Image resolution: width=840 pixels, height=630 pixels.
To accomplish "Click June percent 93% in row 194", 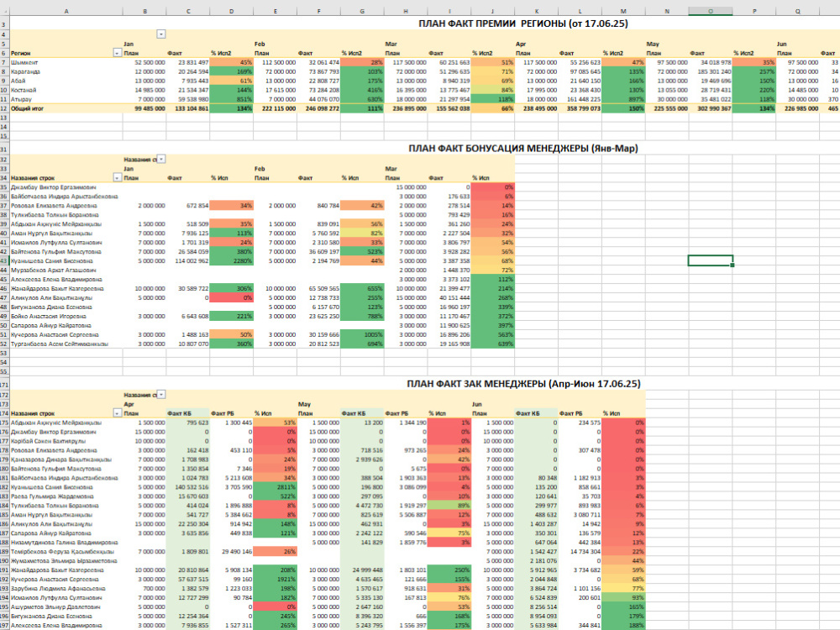I will 623,597.
